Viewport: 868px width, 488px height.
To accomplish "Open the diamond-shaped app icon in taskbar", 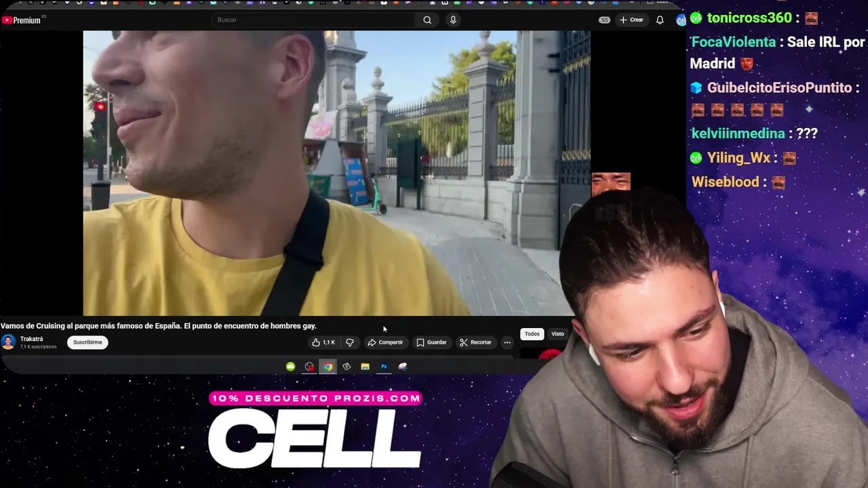I will [347, 367].
